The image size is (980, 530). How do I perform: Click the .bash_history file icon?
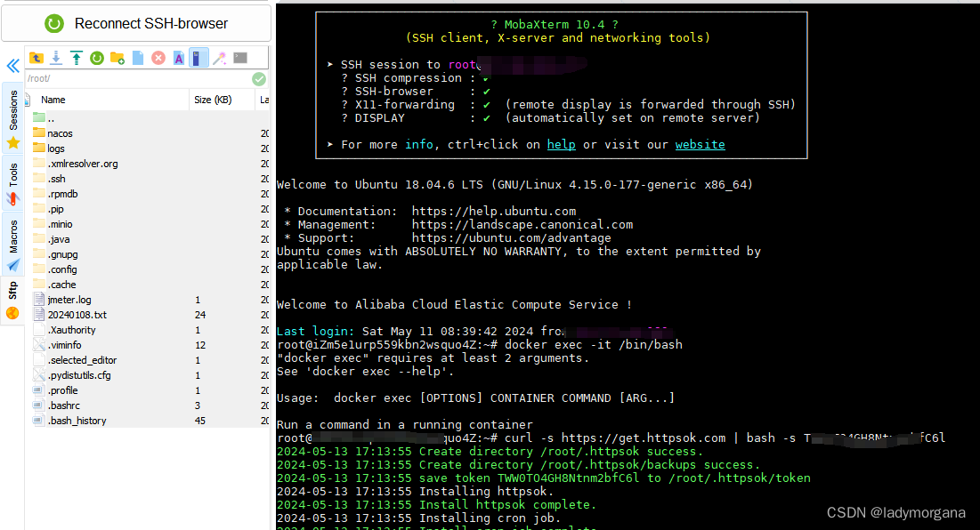[39, 420]
